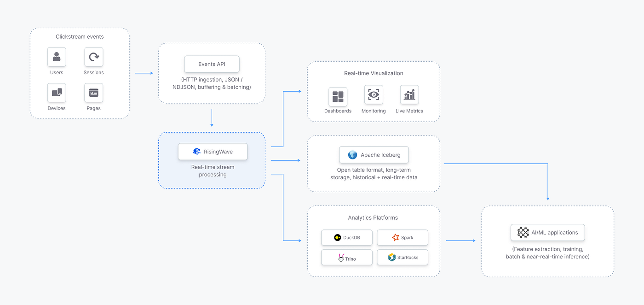The height and width of the screenshot is (305, 644).
Task: Click the DuckDB platform box
Action: (x=347, y=238)
